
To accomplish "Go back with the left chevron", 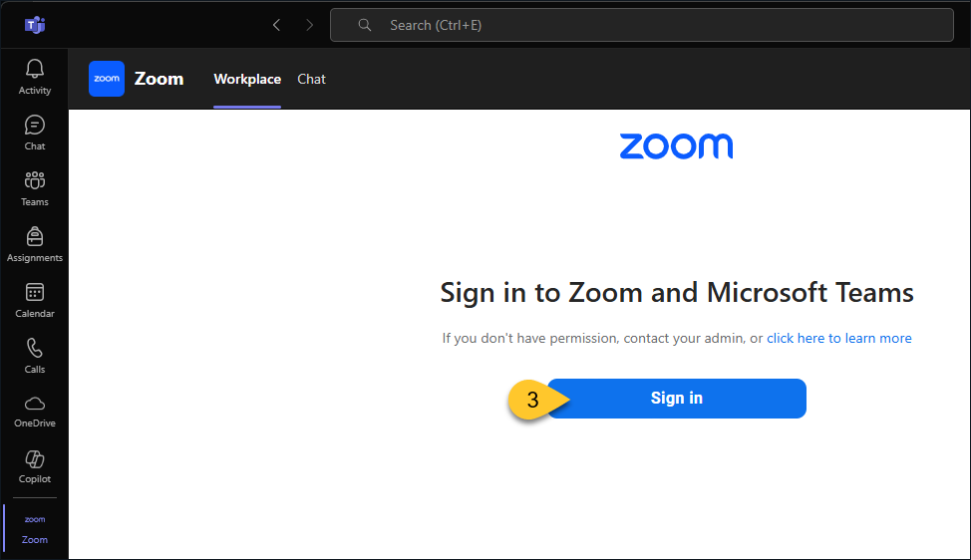I will point(277,25).
